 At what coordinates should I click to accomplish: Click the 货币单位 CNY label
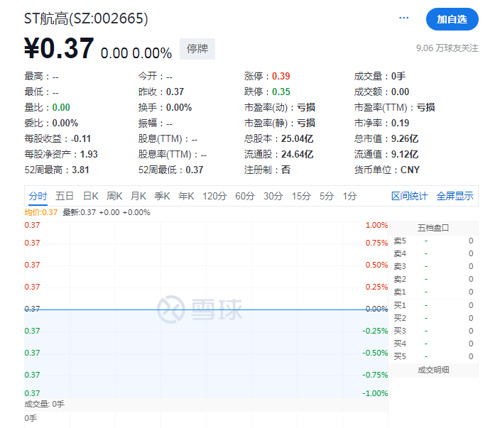(387, 170)
